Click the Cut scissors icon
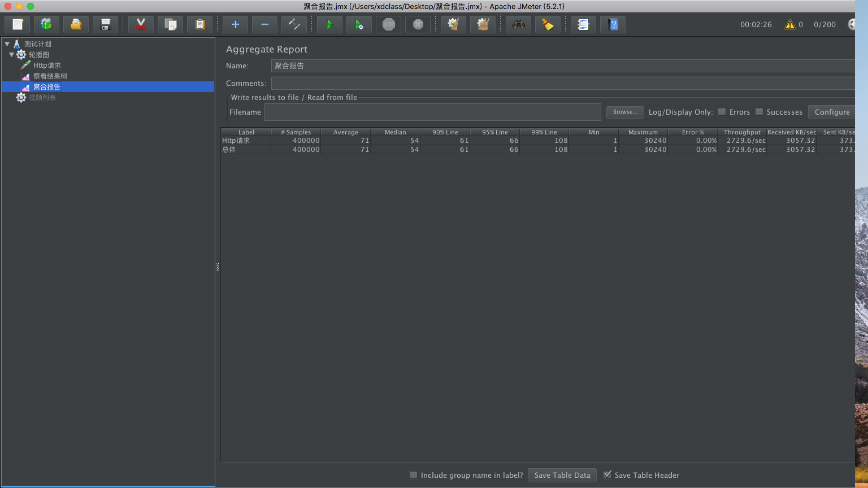Viewport: 868px width, 488px height. coord(141,24)
